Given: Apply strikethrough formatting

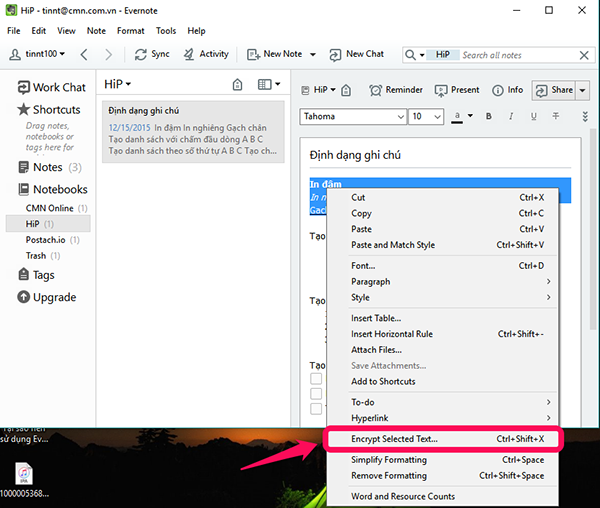Looking at the screenshot, I should point(556,116).
